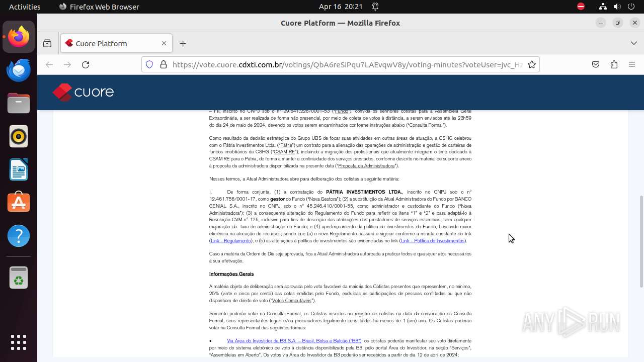Open Firefox from the Ubuntu dock
Image resolution: width=644 pixels, height=362 pixels.
point(19,37)
